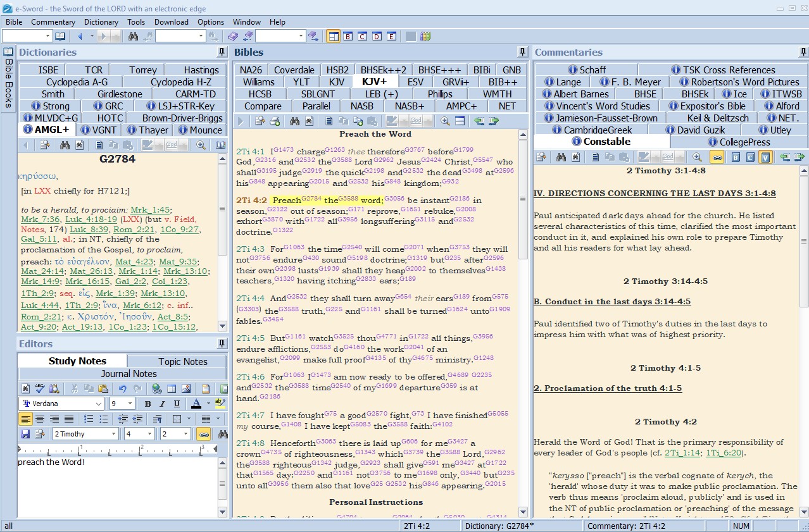This screenshot has height=532, width=809.
Task: Toggle the commentary link synchronization button
Action: pos(717,158)
